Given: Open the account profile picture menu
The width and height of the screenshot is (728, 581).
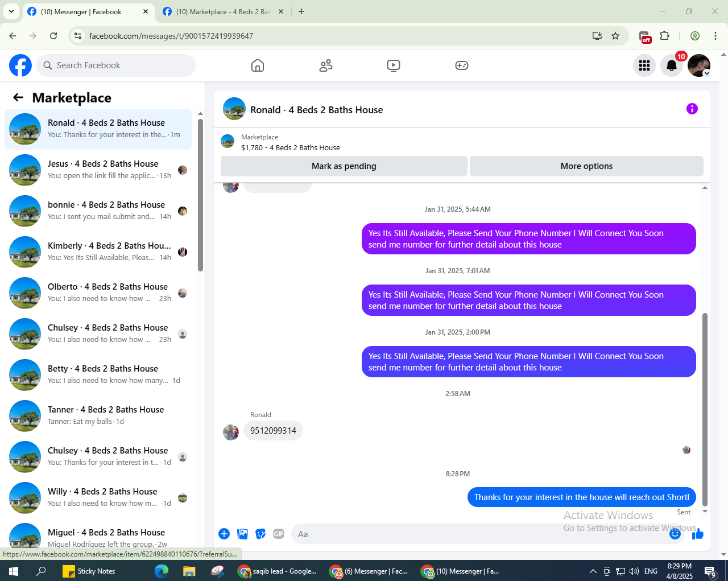Looking at the screenshot, I should pos(699,65).
